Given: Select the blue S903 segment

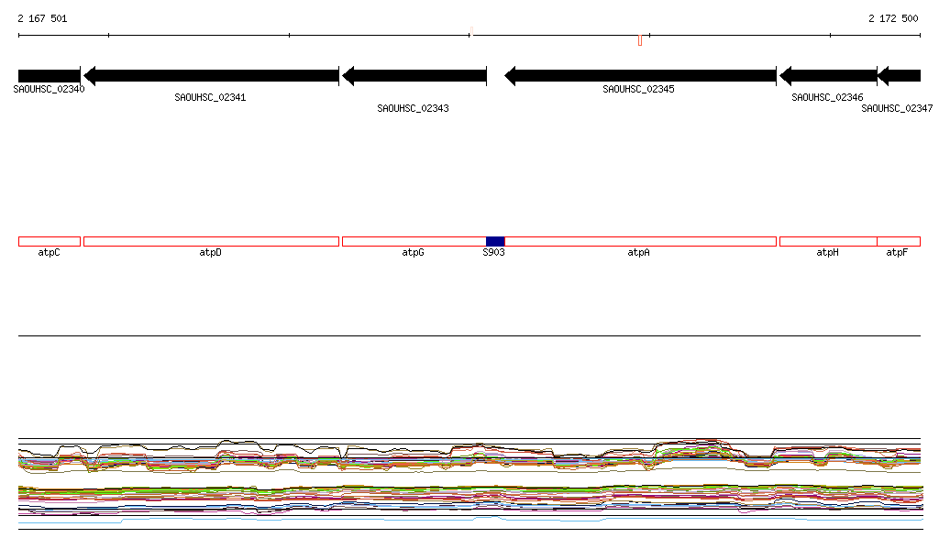Looking at the screenshot, I should tap(495, 242).
